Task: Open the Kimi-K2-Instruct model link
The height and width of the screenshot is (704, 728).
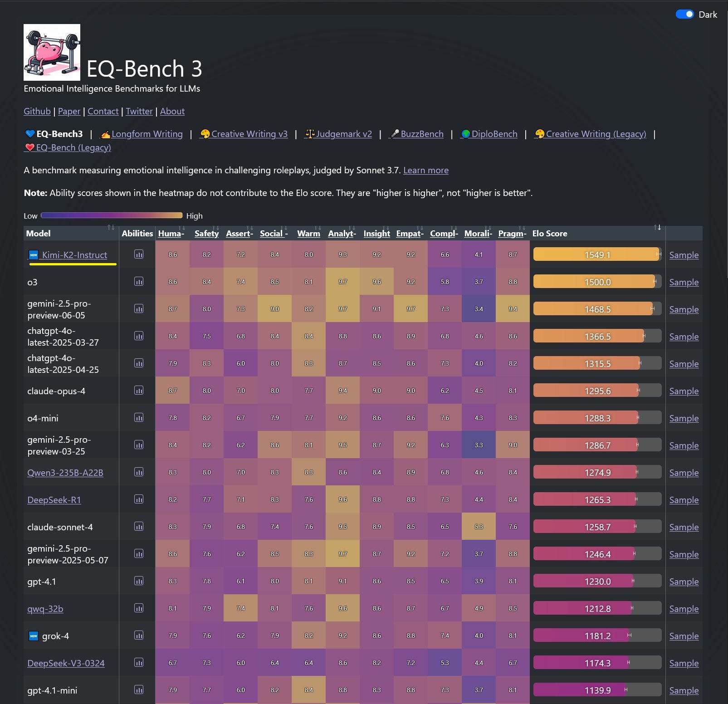Action: 74,255
